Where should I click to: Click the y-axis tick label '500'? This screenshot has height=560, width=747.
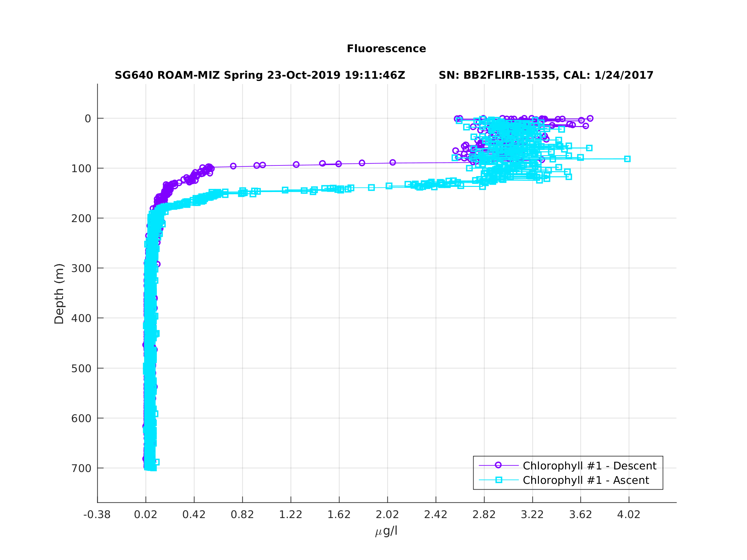pyautogui.click(x=81, y=368)
